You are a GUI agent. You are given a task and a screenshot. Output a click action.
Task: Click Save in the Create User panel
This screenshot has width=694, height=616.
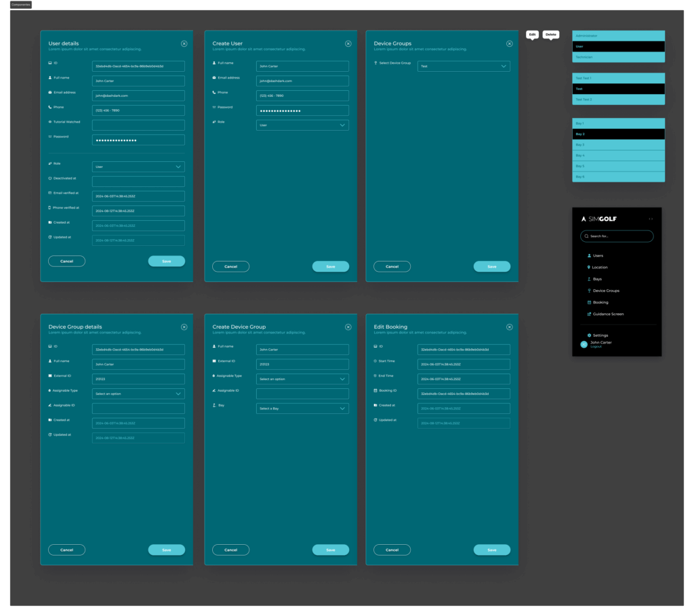tap(330, 267)
